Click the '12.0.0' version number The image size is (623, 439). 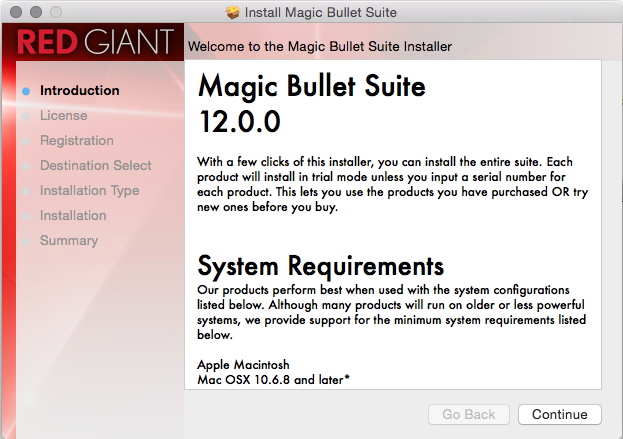(x=240, y=122)
